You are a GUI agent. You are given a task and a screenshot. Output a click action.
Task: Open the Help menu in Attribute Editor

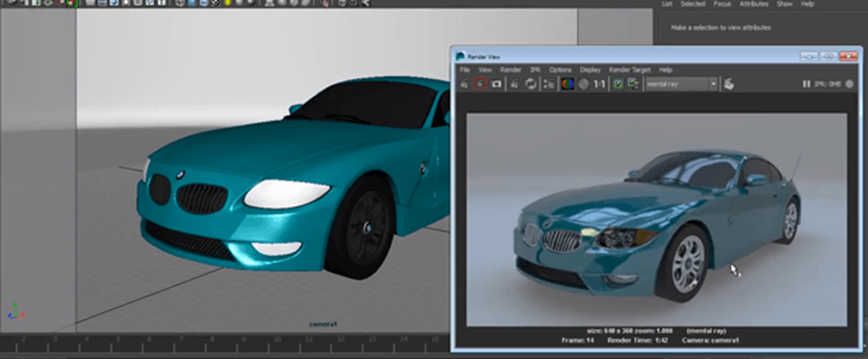[x=808, y=4]
